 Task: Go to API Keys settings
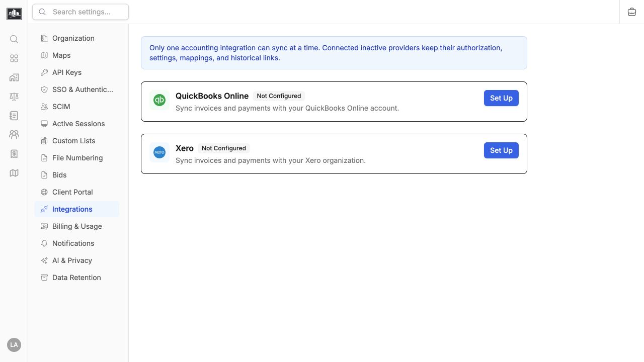tap(77, 72)
